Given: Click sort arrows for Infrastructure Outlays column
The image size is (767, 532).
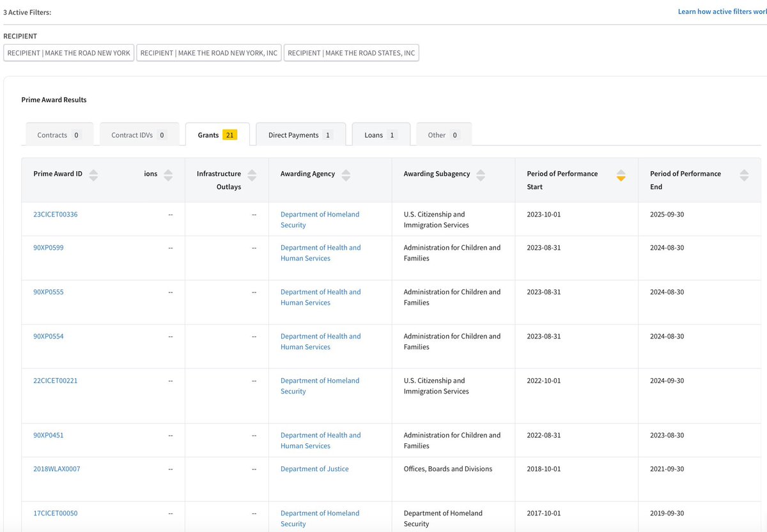Looking at the screenshot, I should pos(252,174).
